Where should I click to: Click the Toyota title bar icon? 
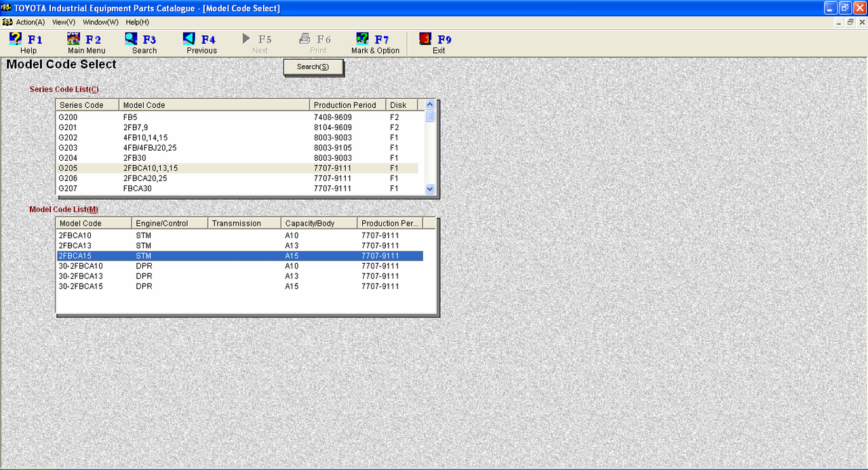[x=7, y=8]
